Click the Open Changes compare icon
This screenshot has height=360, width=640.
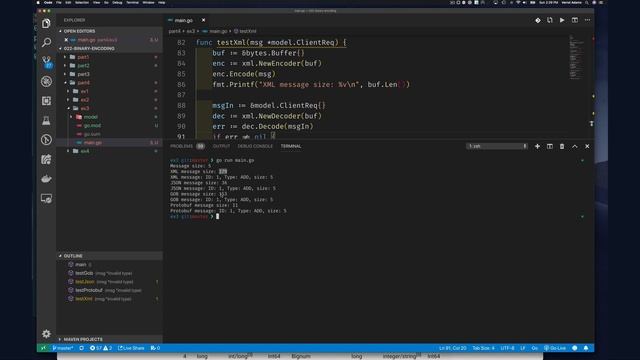pyautogui.click(x=550, y=20)
